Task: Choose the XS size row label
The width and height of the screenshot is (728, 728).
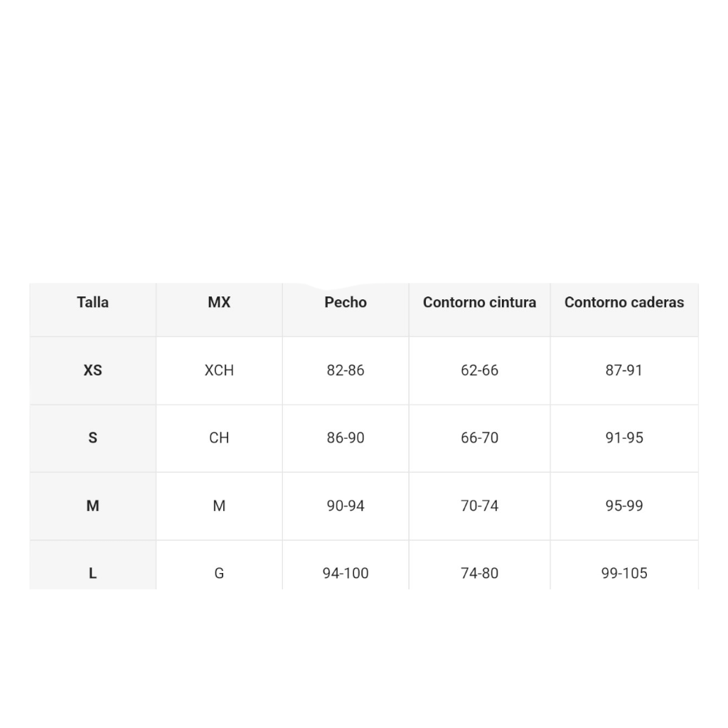Action: click(x=93, y=370)
